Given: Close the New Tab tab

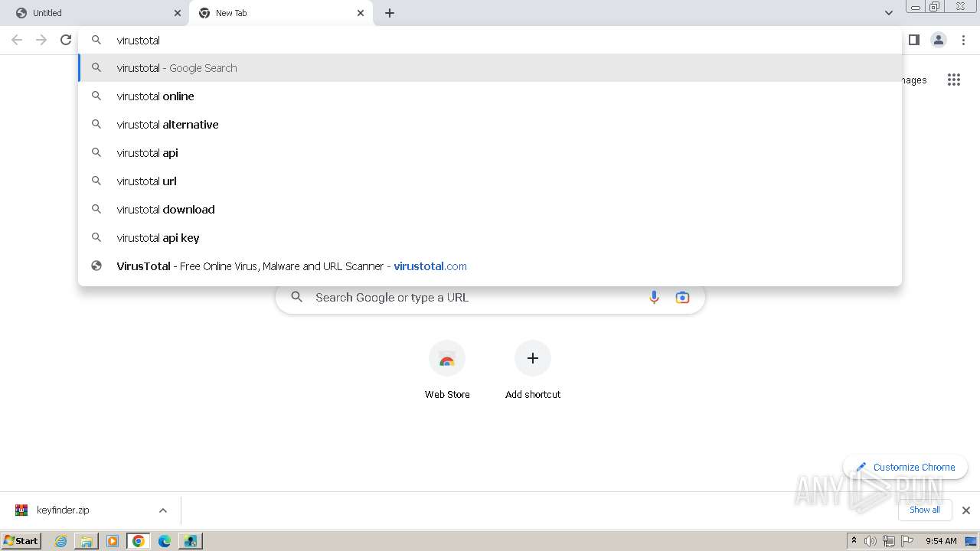Looking at the screenshot, I should pyautogui.click(x=361, y=13).
